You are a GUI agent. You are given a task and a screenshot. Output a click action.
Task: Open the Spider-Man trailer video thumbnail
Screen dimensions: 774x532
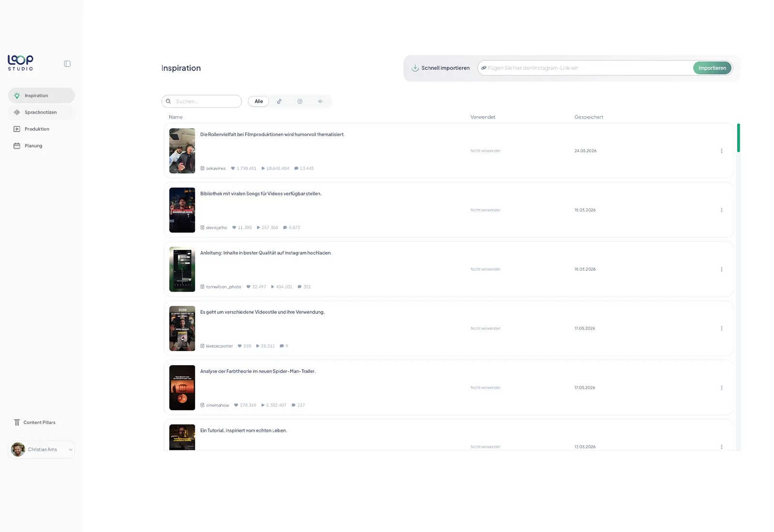(182, 387)
